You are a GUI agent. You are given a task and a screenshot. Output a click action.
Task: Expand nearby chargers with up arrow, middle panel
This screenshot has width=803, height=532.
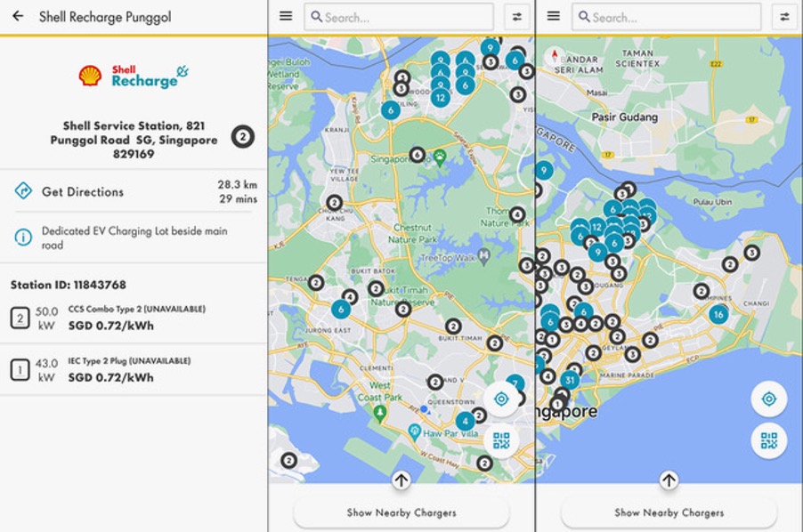tap(401, 480)
